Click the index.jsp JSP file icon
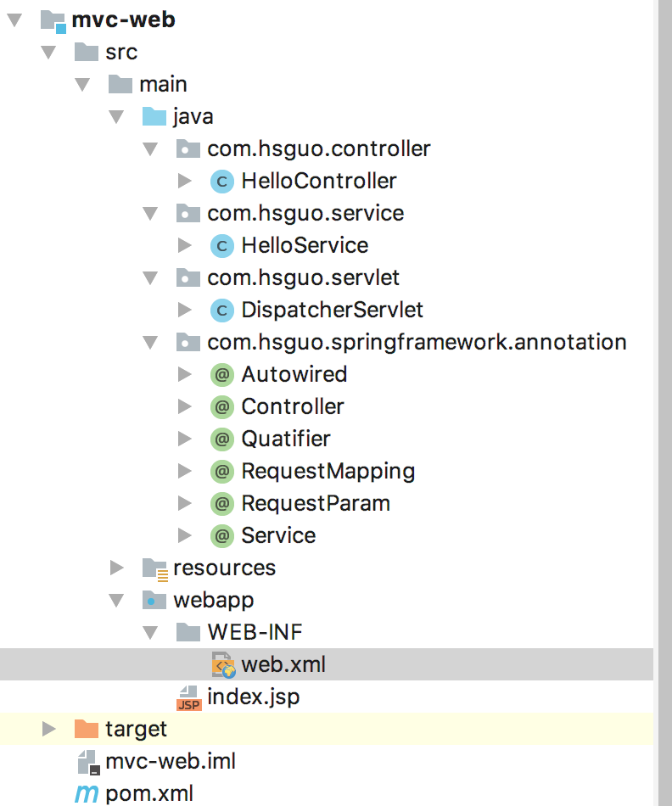672x806 pixels. coord(188,697)
